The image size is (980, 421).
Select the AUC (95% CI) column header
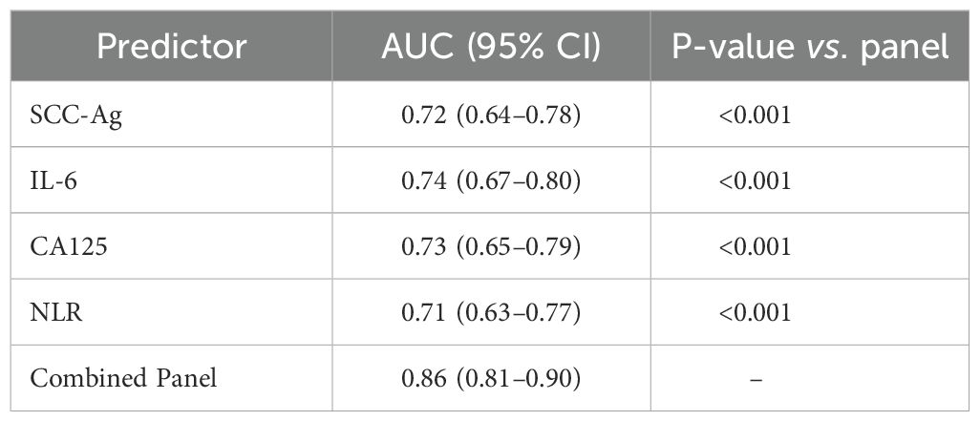[x=492, y=46]
